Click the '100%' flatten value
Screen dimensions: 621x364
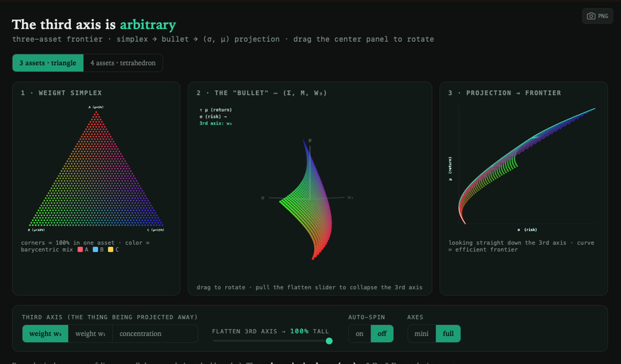tap(299, 331)
